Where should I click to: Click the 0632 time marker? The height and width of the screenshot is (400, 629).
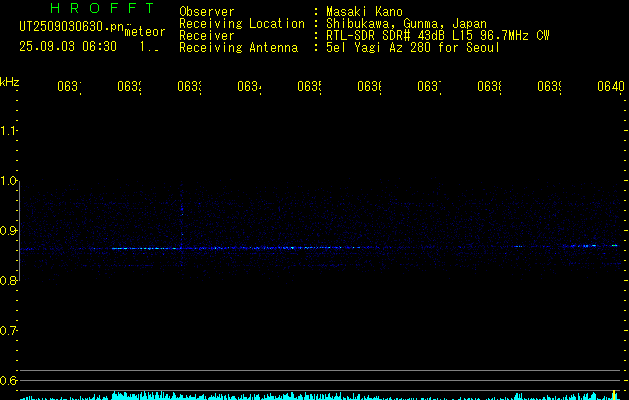pos(129,86)
